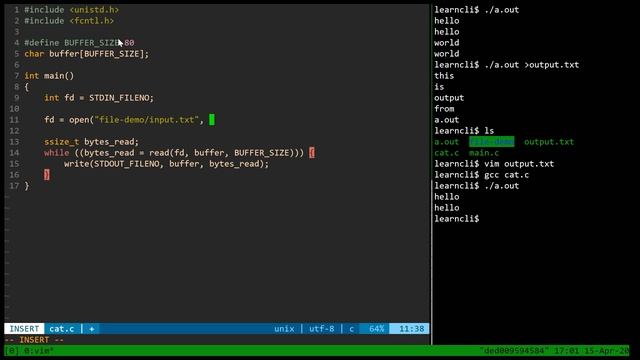Click 'a.out' in the ls output
This screenshot has width=640, height=360.
447,142
